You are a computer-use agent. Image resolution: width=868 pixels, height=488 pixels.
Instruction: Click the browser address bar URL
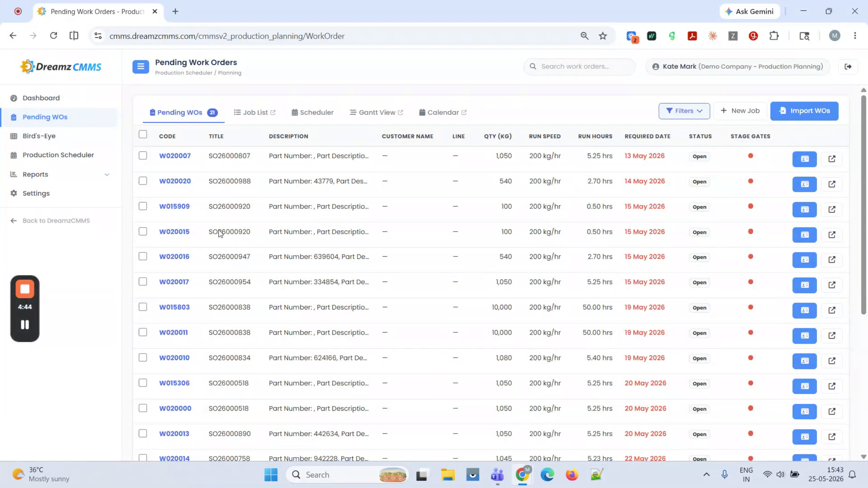click(227, 36)
